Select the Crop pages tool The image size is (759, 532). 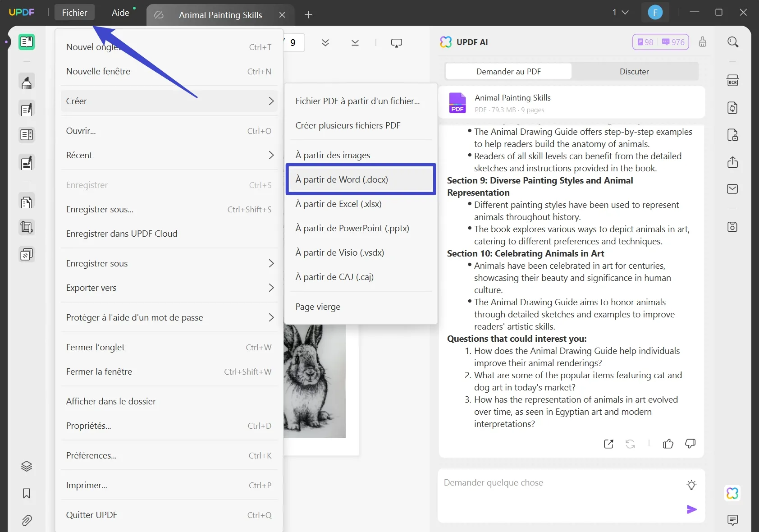pyautogui.click(x=27, y=227)
